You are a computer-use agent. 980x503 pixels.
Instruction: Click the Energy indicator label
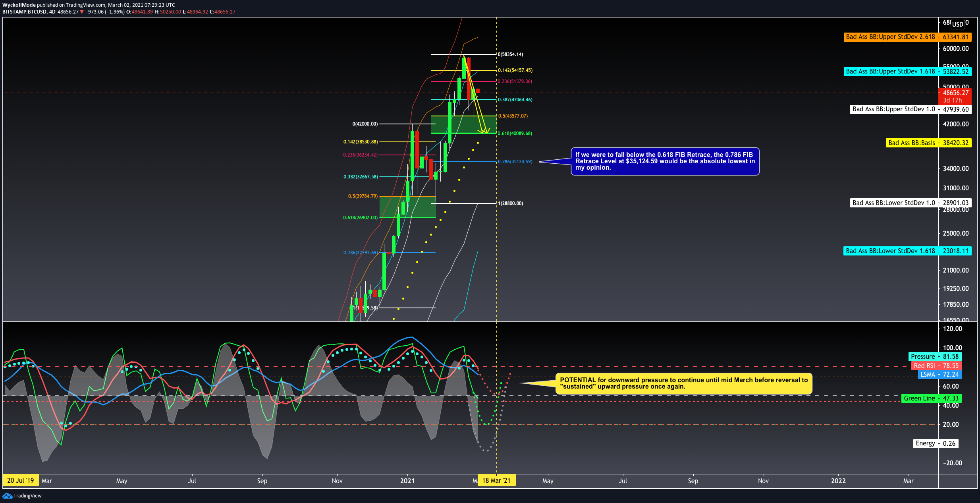point(925,443)
